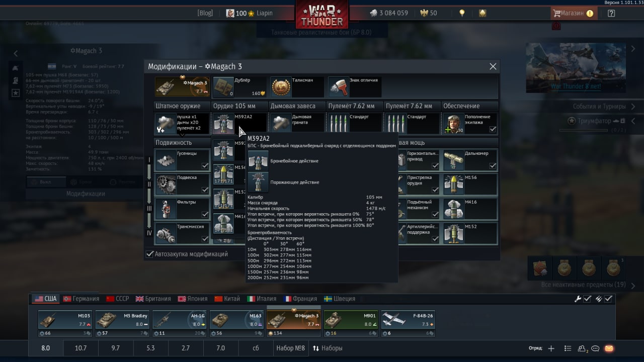The image size is (644, 362).
Task: Click the red power icon under Магазин
Action: 556,26
